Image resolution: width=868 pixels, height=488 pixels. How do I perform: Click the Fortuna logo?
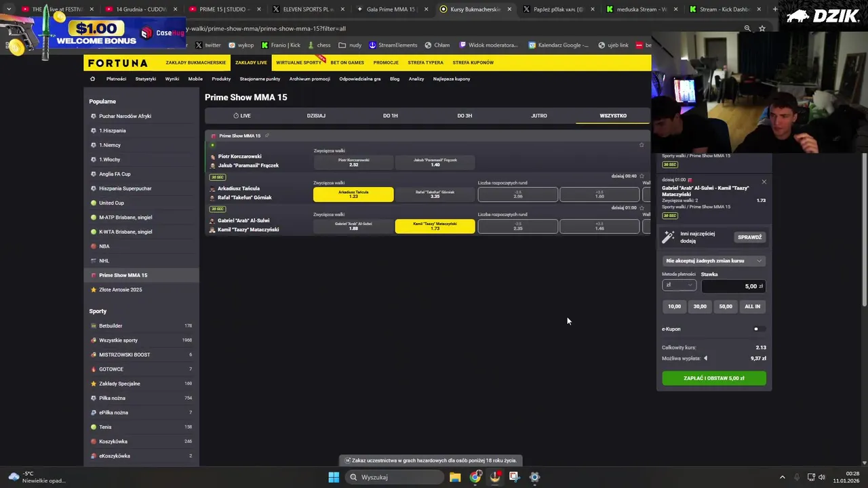(118, 63)
